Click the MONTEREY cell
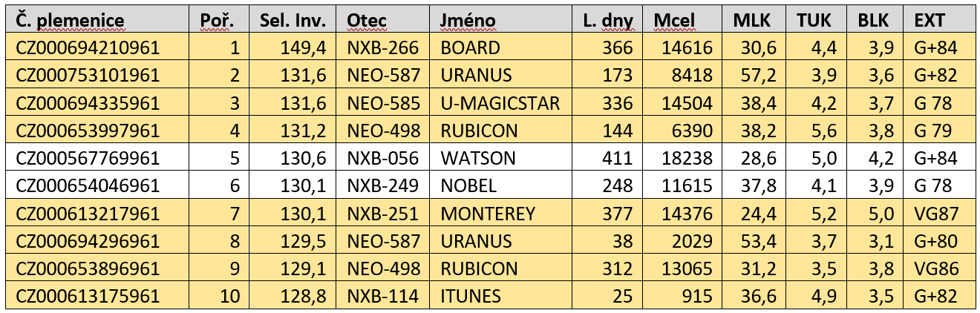The height and width of the screenshot is (313, 980). [x=487, y=214]
